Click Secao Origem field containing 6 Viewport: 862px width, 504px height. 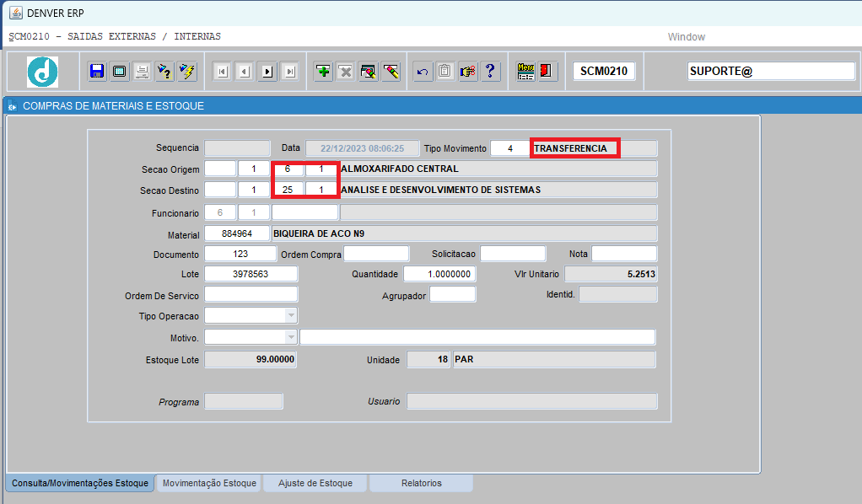pos(288,169)
